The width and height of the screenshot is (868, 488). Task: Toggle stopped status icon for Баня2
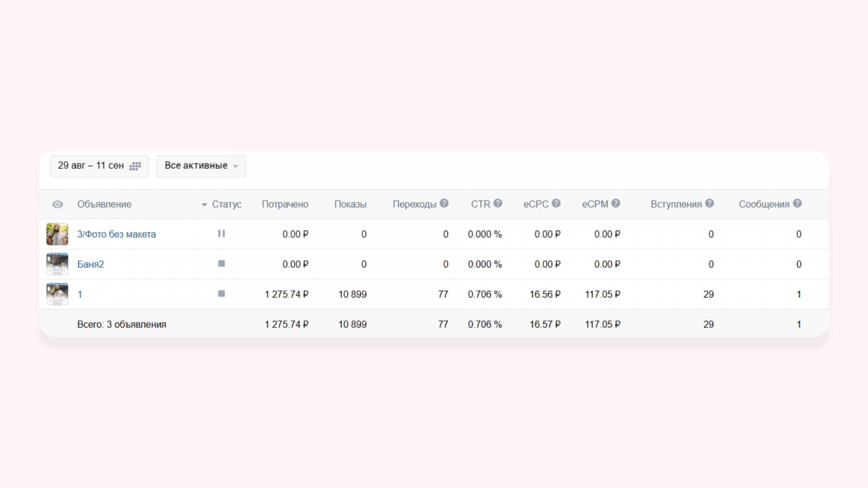tap(221, 264)
